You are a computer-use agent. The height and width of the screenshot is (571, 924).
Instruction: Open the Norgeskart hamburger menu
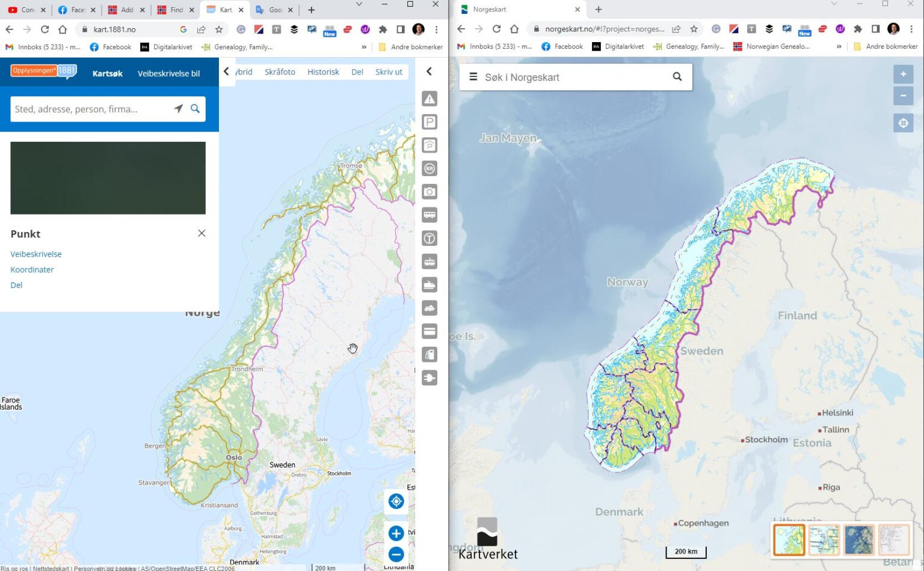[473, 77]
